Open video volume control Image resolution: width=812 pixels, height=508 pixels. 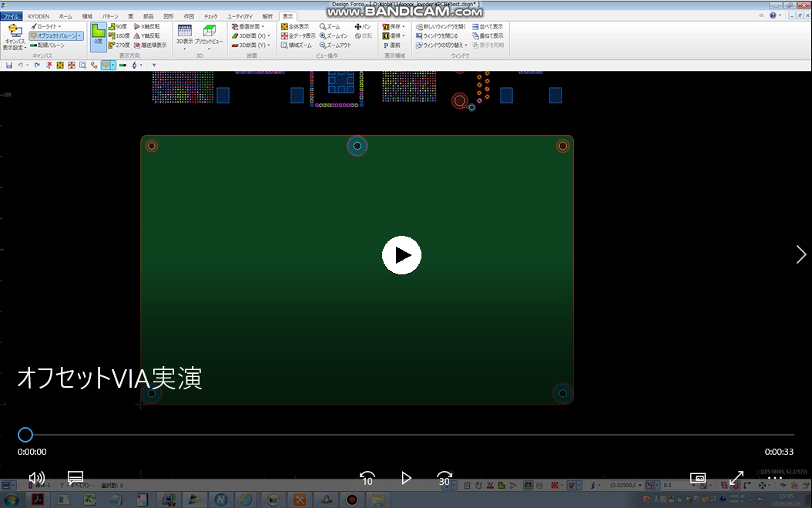click(36, 478)
